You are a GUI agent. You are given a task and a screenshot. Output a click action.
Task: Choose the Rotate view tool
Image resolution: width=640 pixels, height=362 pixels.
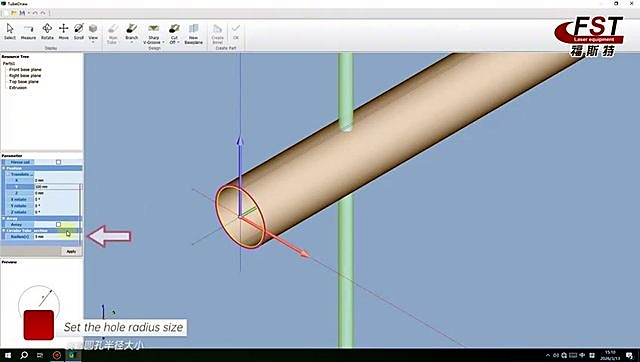pyautogui.click(x=47, y=32)
